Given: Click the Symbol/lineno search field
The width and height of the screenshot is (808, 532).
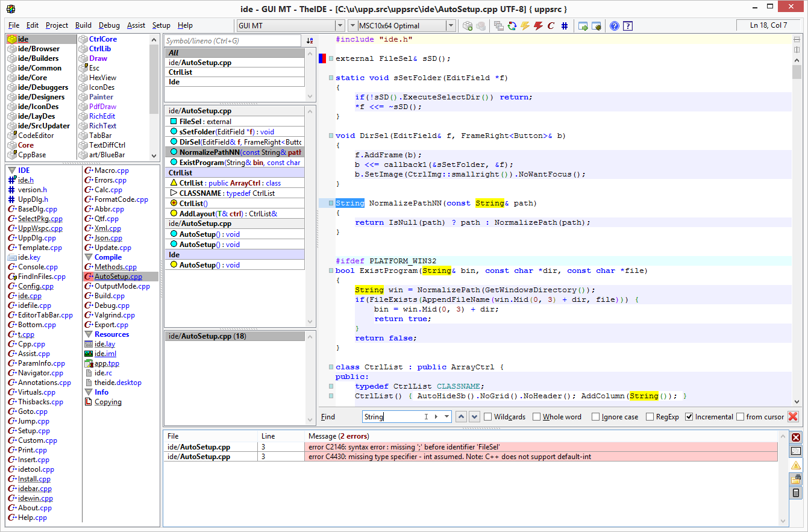Looking at the screenshot, I should pos(233,41).
